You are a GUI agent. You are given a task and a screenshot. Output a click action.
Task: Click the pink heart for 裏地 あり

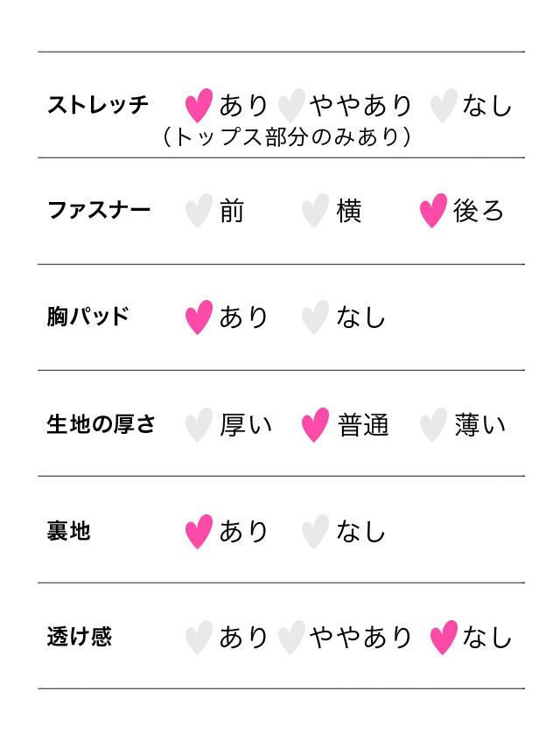click(199, 531)
